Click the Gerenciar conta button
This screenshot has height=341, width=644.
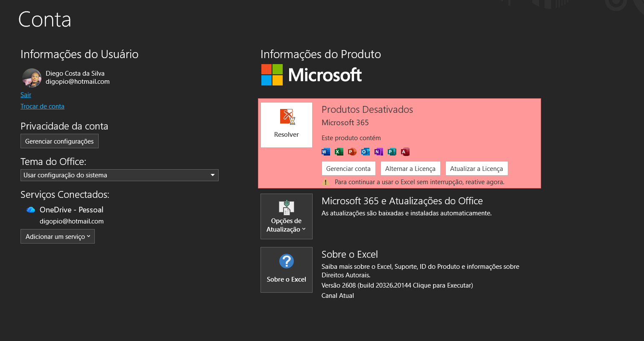[x=348, y=168]
